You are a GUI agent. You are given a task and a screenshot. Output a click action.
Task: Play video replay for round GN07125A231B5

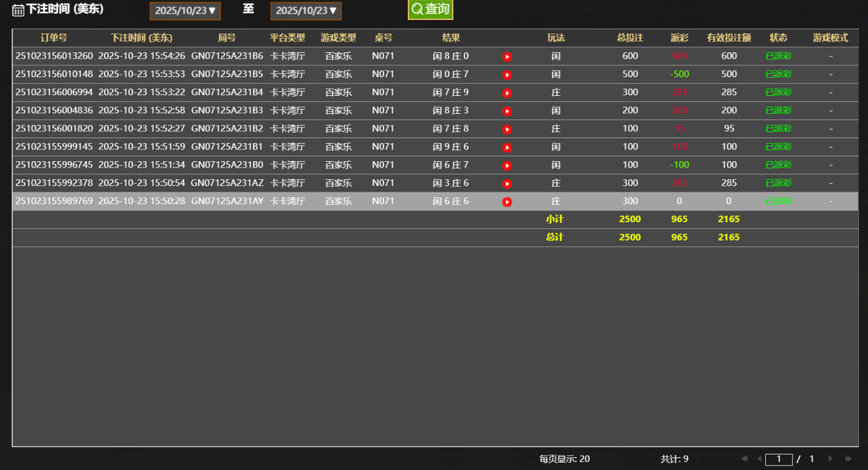click(x=507, y=75)
